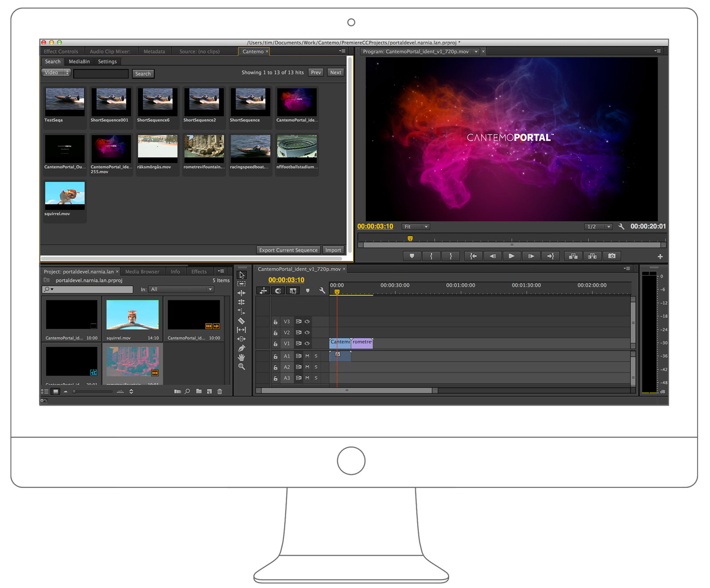This screenshot has width=710, height=588.
Task: Toggle timeline Snap magnet icon
Action: pyautogui.click(x=278, y=291)
